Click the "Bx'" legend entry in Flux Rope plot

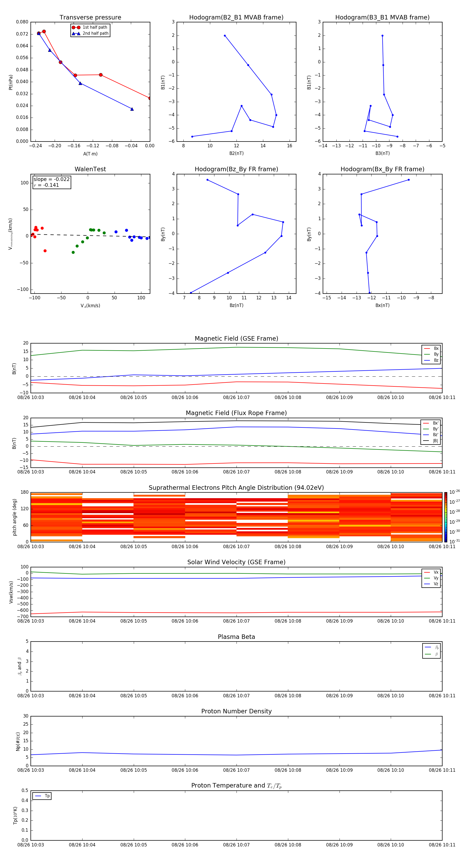coord(431,423)
